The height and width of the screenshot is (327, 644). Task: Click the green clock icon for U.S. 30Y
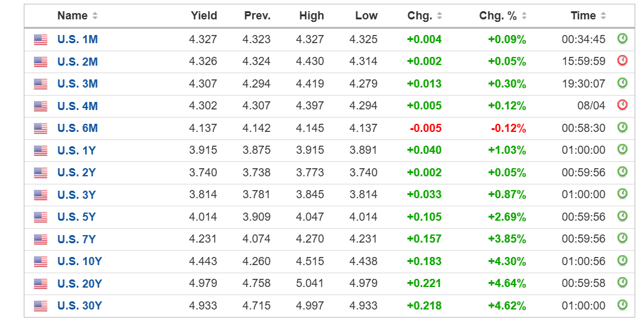[x=622, y=304]
